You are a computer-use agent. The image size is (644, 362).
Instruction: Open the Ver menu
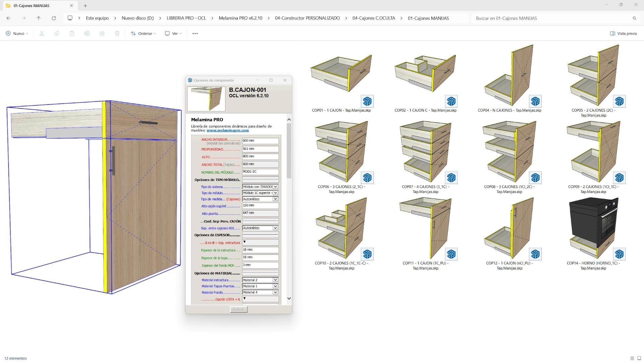[173, 34]
